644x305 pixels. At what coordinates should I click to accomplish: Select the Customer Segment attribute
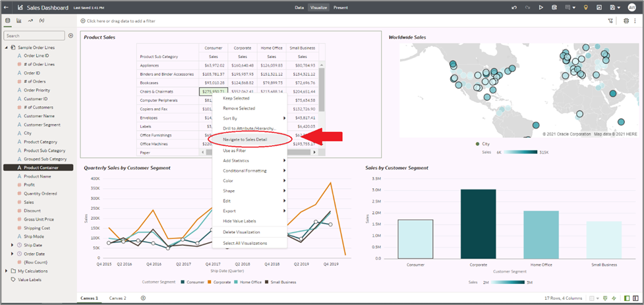click(42, 125)
